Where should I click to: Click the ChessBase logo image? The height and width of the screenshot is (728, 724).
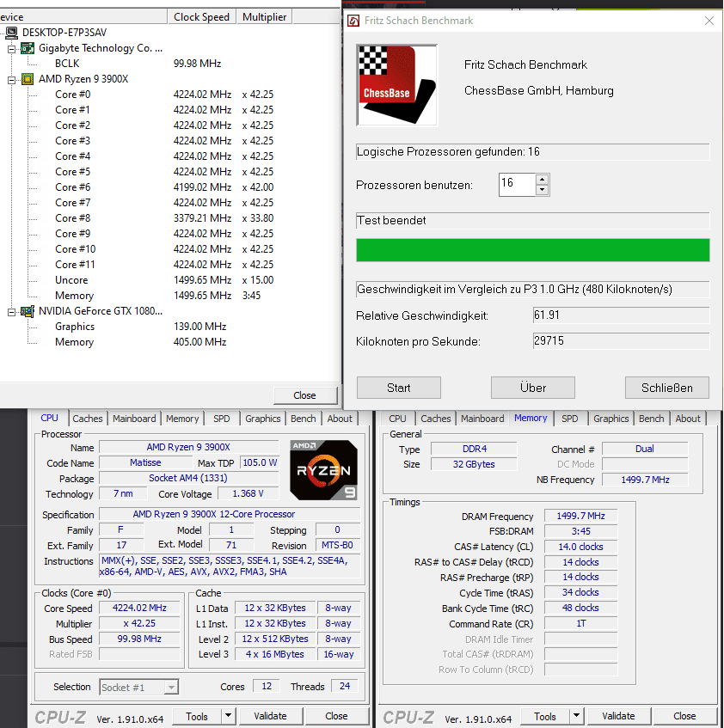click(x=396, y=85)
